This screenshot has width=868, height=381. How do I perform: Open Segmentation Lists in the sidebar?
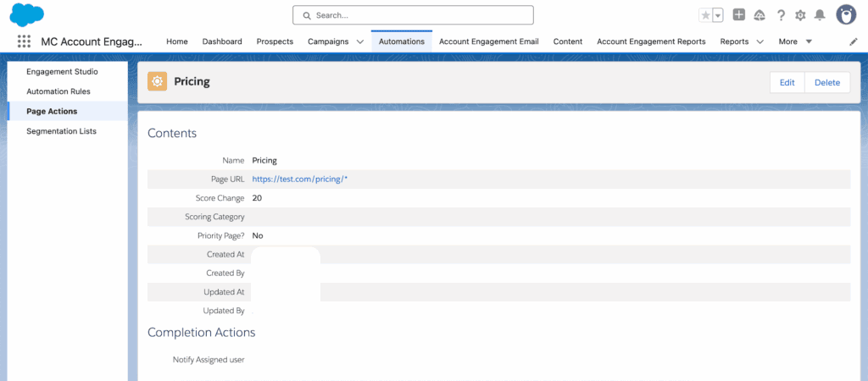[x=61, y=131]
